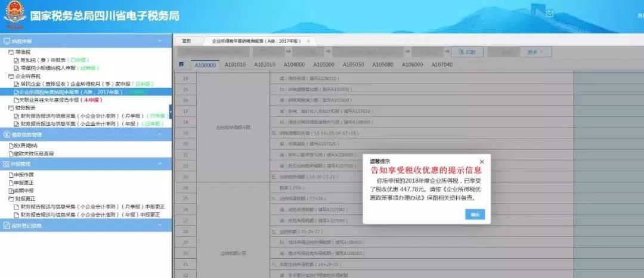Click the file icon beside 附加税(费)申报表
644x278 pixels.
click(17, 60)
